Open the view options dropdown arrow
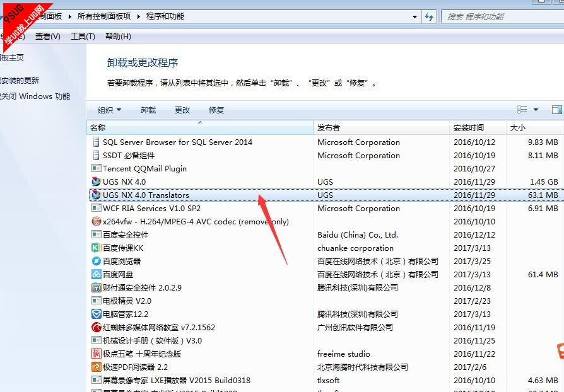Image resolution: width=564 pixels, height=392 pixels. pyautogui.click(x=536, y=110)
